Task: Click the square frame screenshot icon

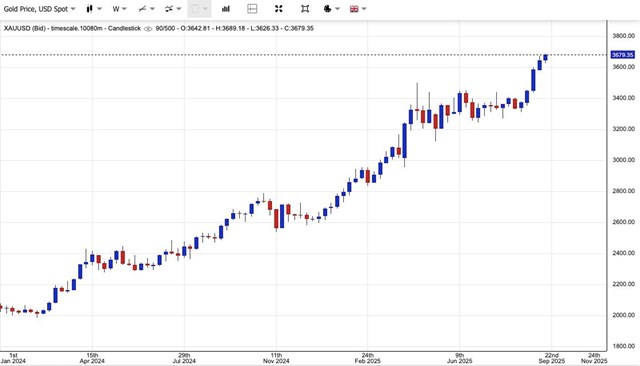Action: point(305,9)
